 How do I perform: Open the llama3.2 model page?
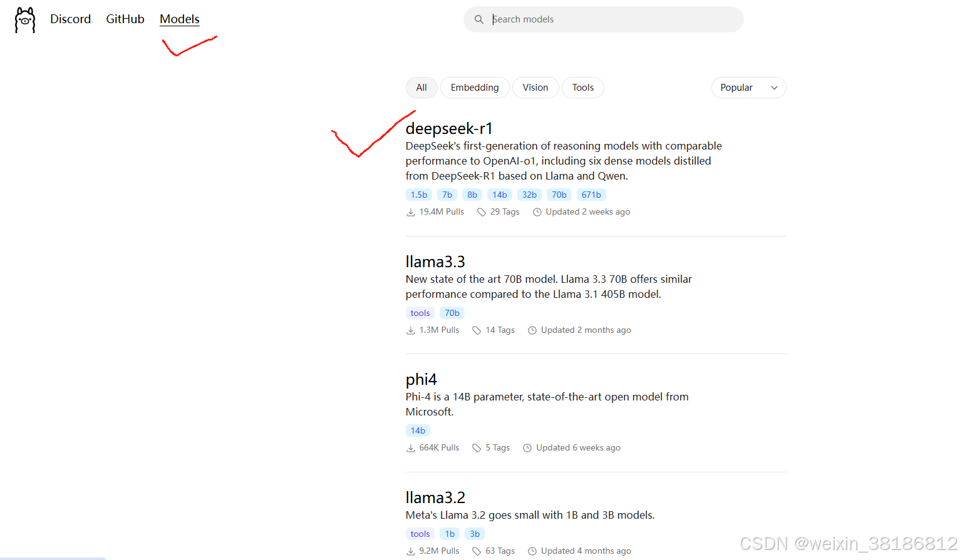pos(435,497)
